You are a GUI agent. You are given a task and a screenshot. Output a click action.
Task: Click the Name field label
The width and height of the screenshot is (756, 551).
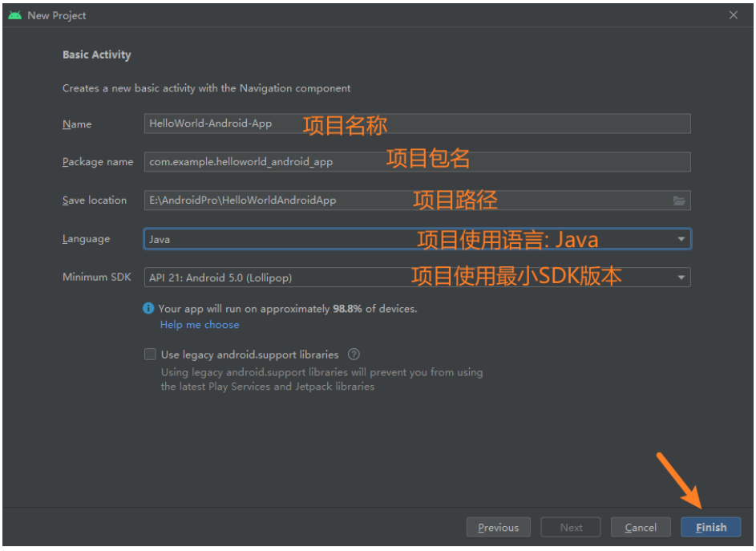click(77, 124)
